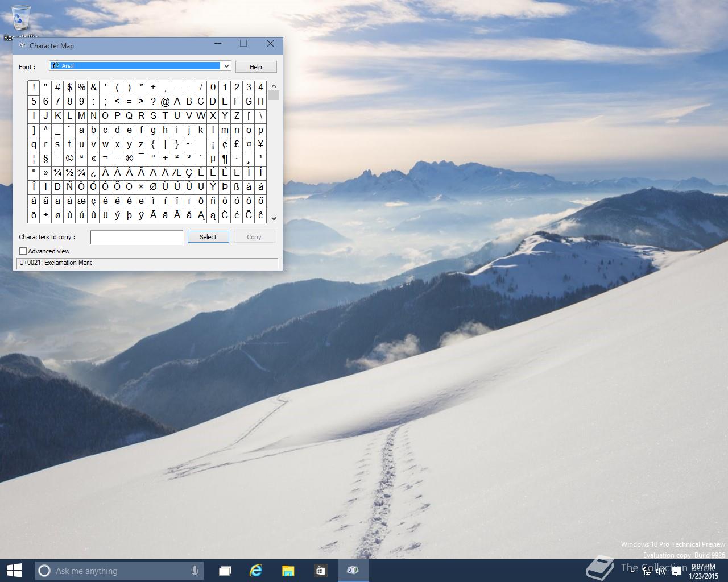This screenshot has height=582, width=728.
Task: Tick the Advanced view checkbox
Action: [23, 251]
